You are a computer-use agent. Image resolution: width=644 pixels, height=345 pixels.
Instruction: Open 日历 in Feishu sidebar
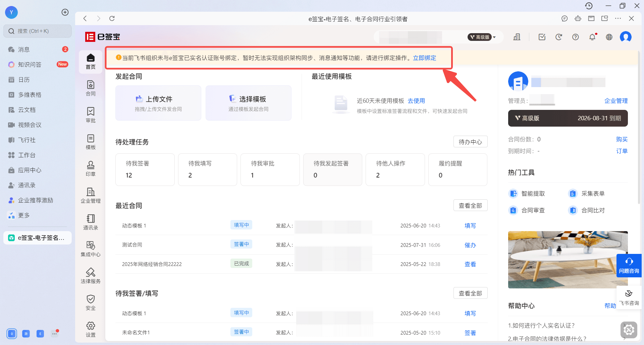[x=38, y=80]
